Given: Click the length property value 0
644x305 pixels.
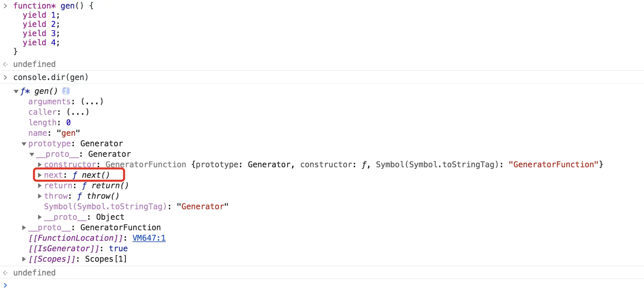Looking at the screenshot, I should [68, 123].
